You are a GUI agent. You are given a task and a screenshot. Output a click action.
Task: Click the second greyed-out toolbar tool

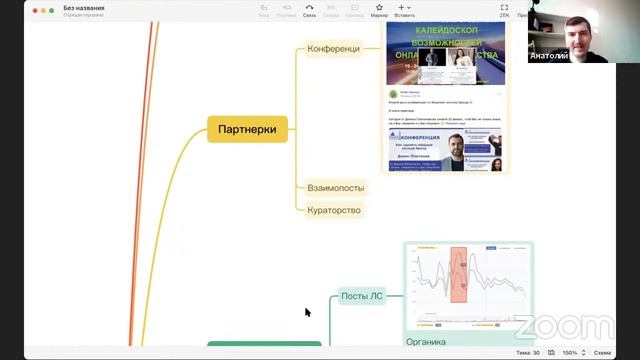click(x=286, y=11)
